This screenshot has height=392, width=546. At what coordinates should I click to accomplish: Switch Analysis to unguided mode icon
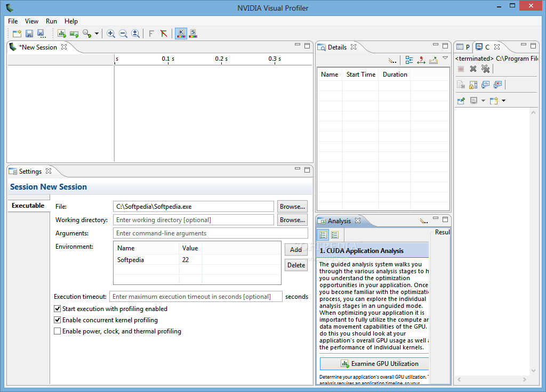[335, 235]
